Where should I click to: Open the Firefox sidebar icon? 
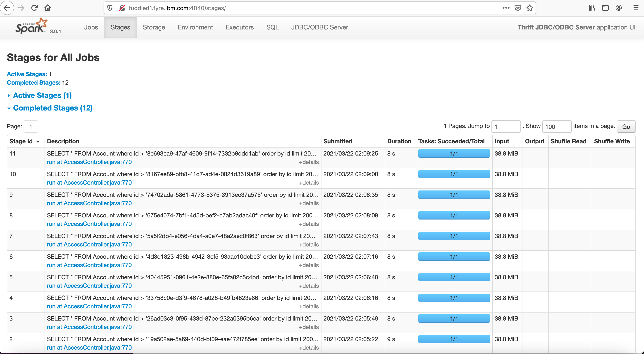pyautogui.click(x=605, y=8)
